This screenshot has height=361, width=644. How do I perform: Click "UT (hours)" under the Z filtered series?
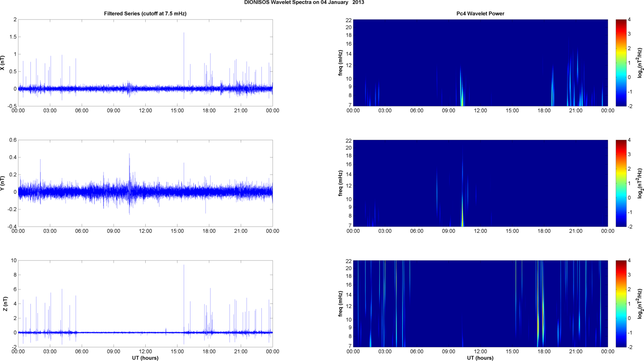click(145, 358)
